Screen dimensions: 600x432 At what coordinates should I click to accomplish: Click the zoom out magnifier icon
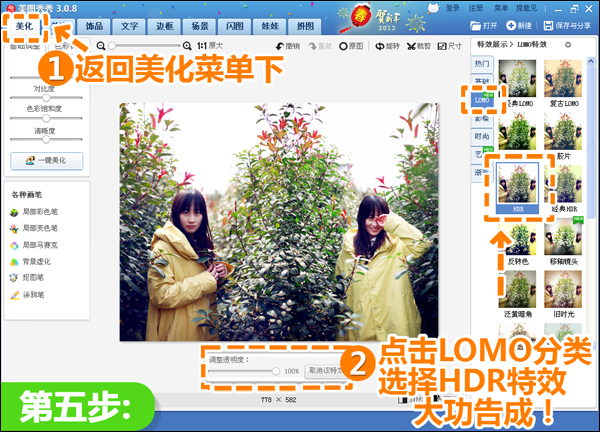(101, 46)
